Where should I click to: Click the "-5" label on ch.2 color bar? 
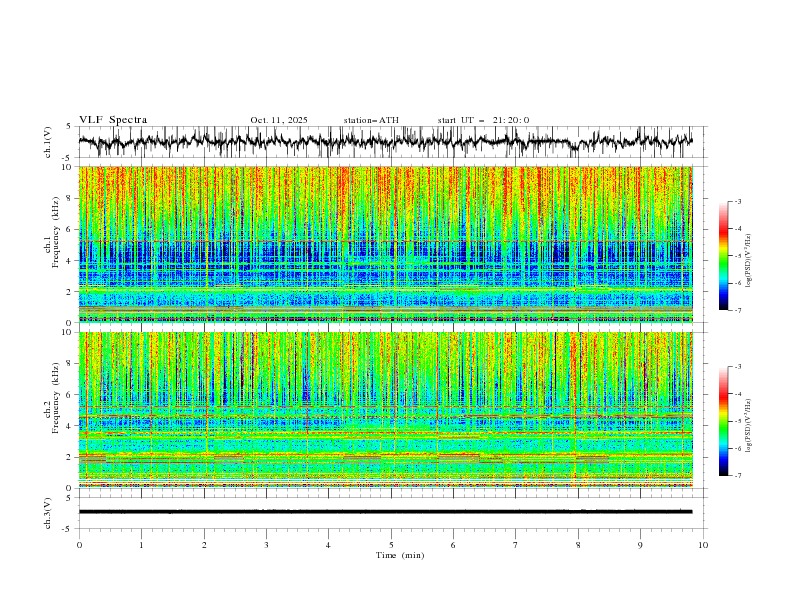point(737,421)
